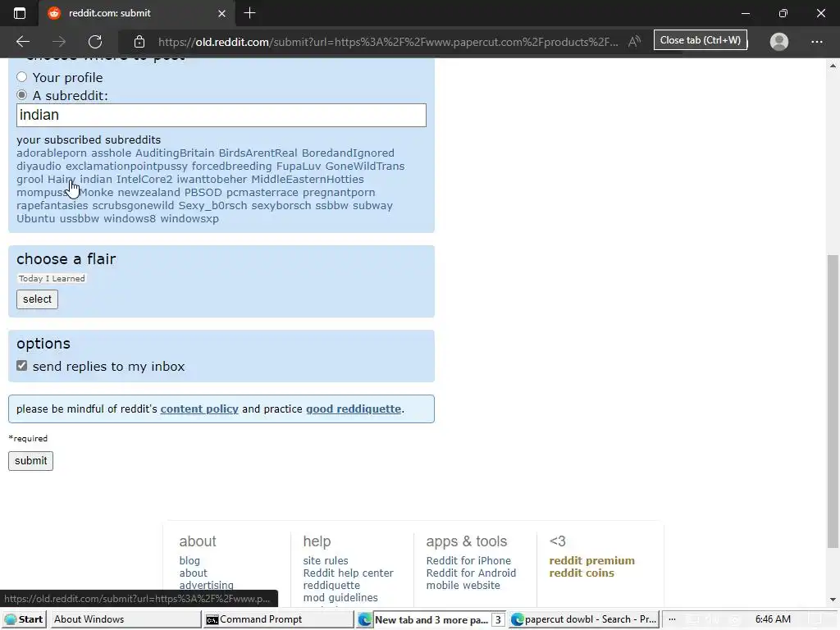Image resolution: width=840 pixels, height=630 pixels.
Task: Open the Reddit for Android link
Action: pos(471,573)
